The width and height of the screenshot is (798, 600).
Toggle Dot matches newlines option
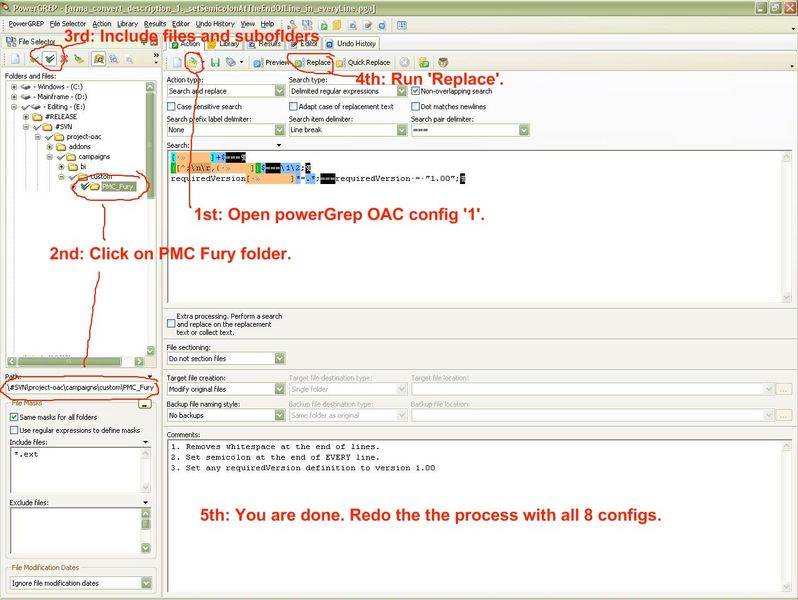416,106
